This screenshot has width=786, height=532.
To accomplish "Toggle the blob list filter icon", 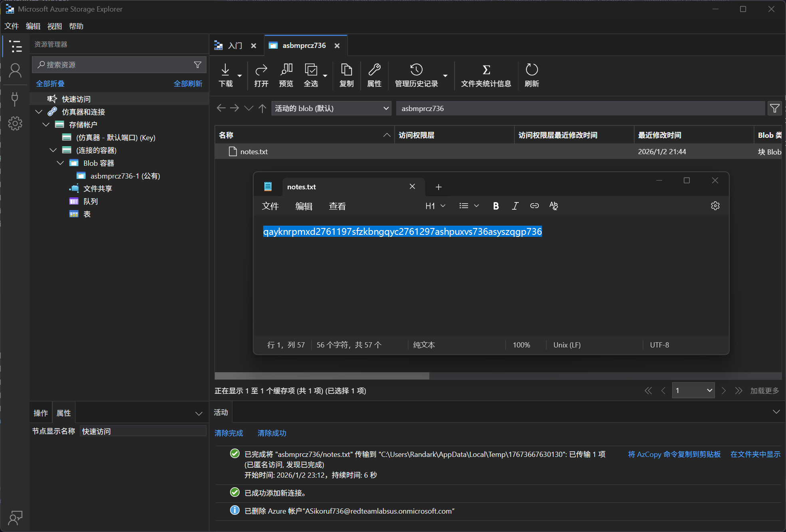I will (x=774, y=108).
